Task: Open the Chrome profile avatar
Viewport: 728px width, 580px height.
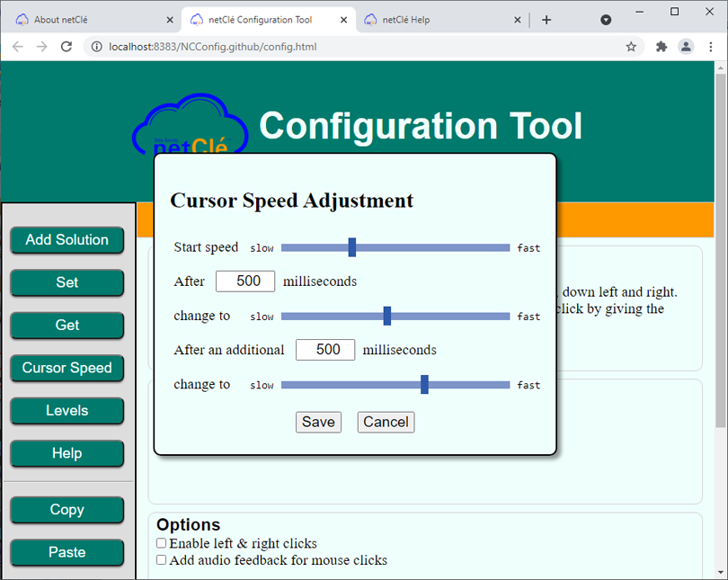Action: coord(686,47)
